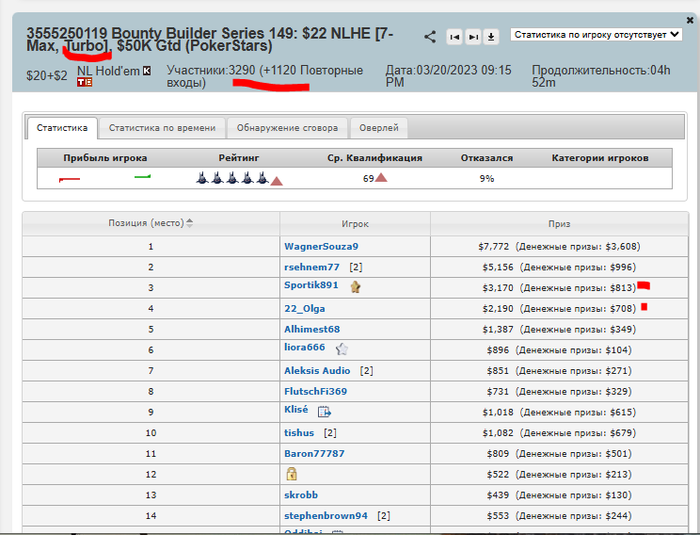This screenshot has width=700, height=535.
Task: Click the [2] re-entry marker beside rsehnem77
Action: tap(356, 267)
